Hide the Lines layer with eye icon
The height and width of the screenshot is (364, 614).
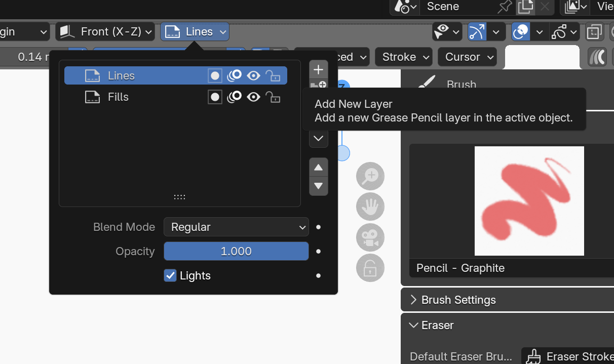(253, 76)
